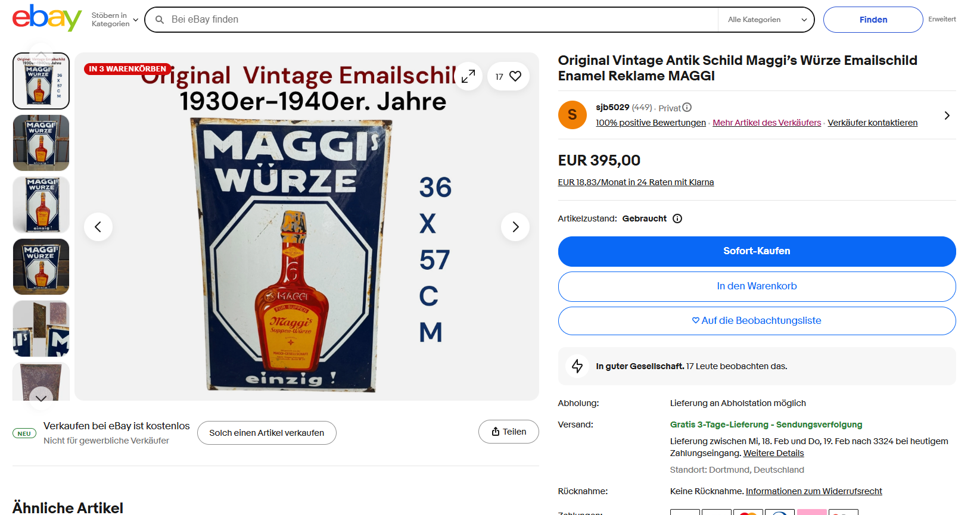980x515 pixels.
Task: Open Alle Kategorien dropdown
Action: [x=767, y=20]
